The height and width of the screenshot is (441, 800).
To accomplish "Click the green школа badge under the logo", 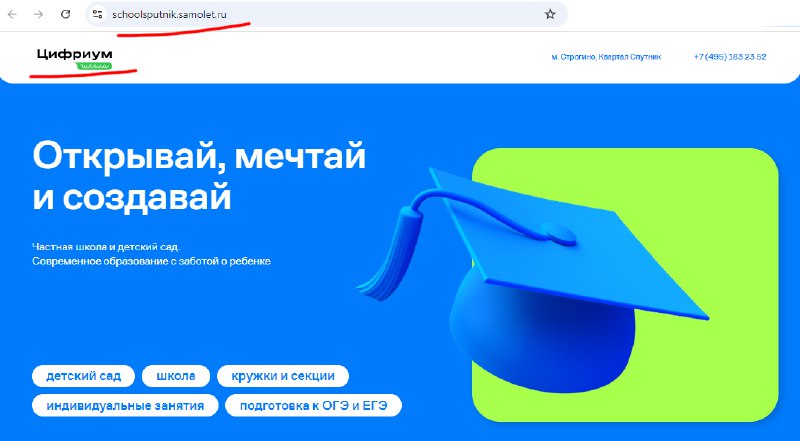I will pos(94,66).
